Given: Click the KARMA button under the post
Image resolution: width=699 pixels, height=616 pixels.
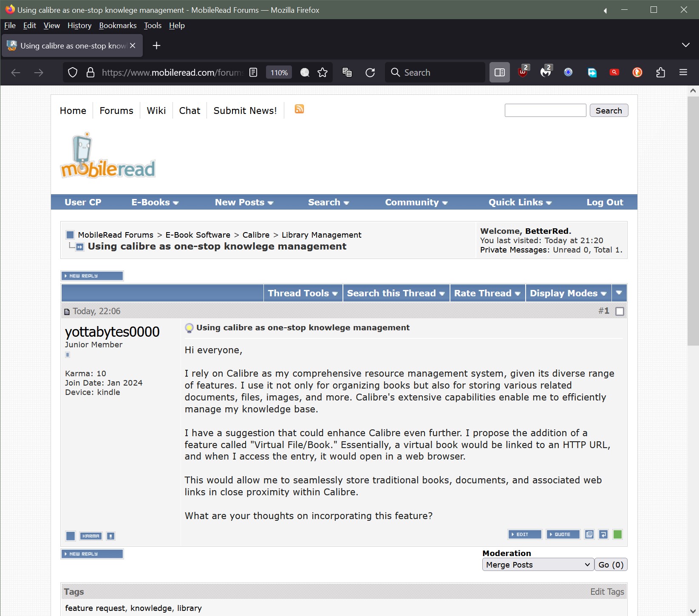Looking at the screenshot, I should [91, 536].
